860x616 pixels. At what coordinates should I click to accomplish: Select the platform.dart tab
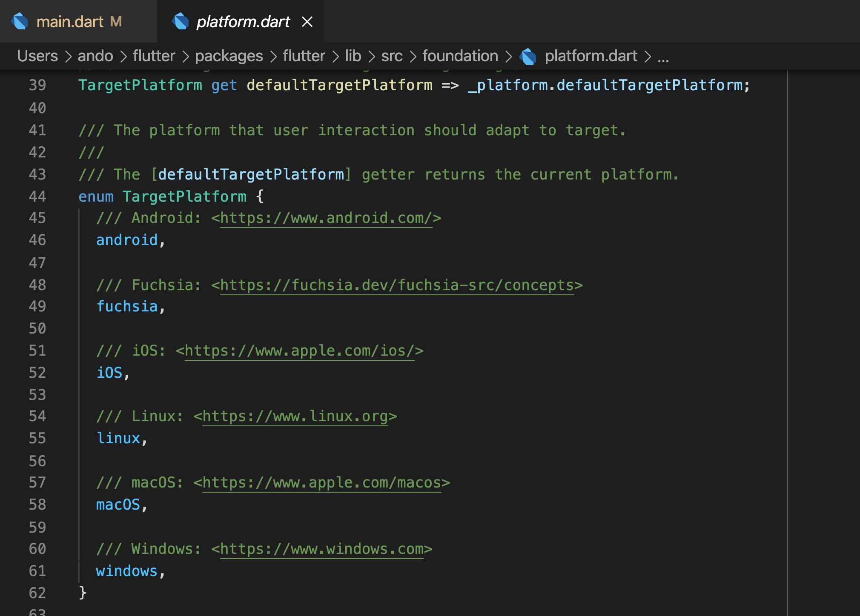[x=242, y=22]
